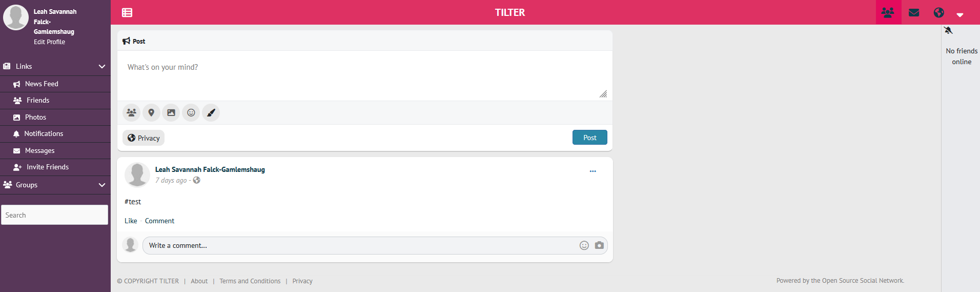Open the Privacy selector for the post
This screenshot has height=292, width=980.
[x=144, y=138]
